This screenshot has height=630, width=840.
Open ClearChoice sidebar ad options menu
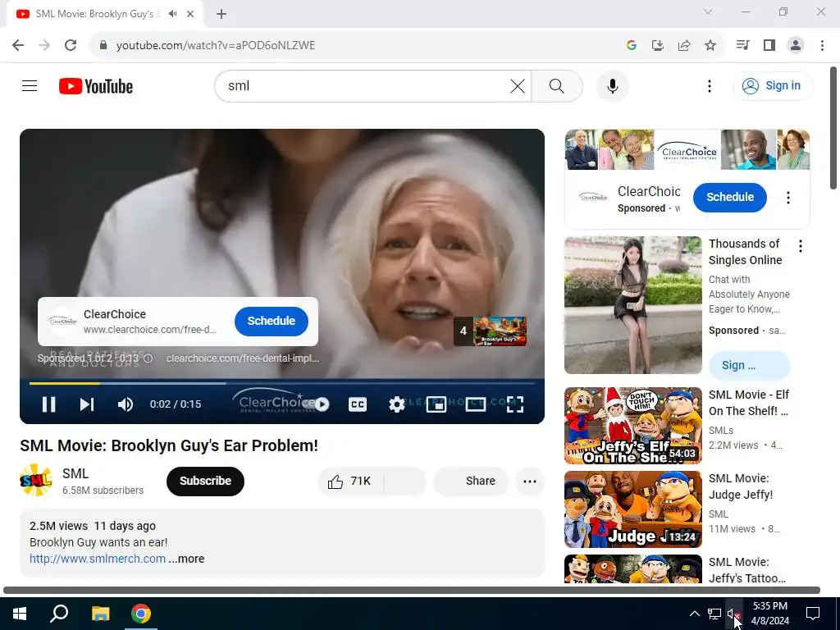(788, 197)
